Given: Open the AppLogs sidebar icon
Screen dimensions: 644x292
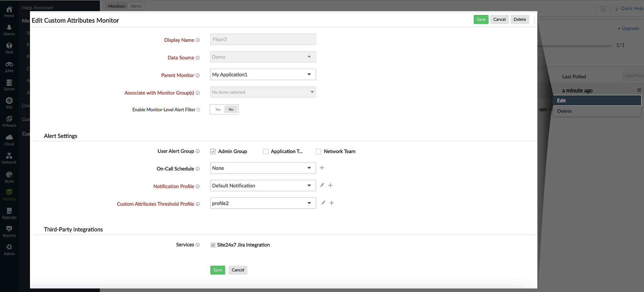Looking at the screenshot, I should click(x=9, y=213).
